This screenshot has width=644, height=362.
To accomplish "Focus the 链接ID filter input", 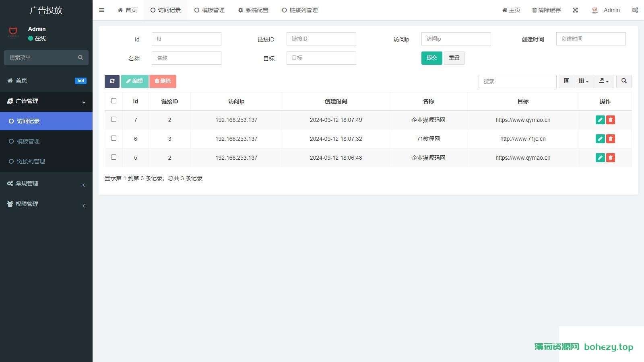I will click(x=321, y=39).
